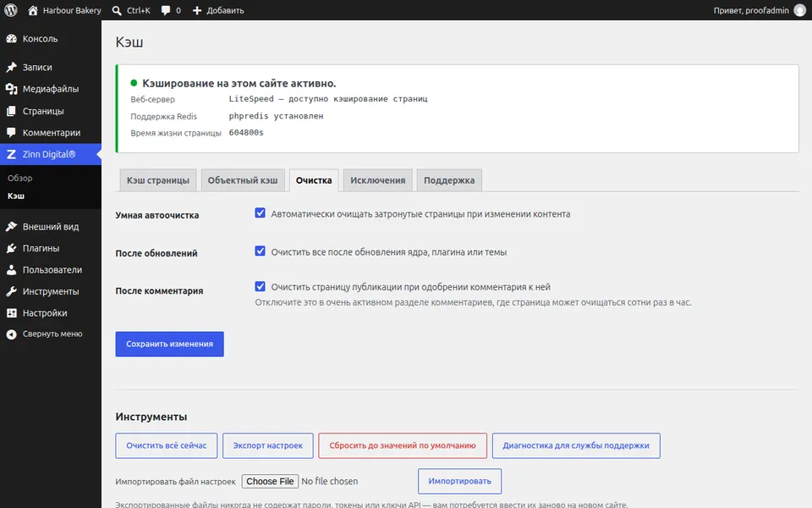This screenshot has height=508, width=812.
Task: Click the Плагины plug icon
Action: click(x=11, y=248)
